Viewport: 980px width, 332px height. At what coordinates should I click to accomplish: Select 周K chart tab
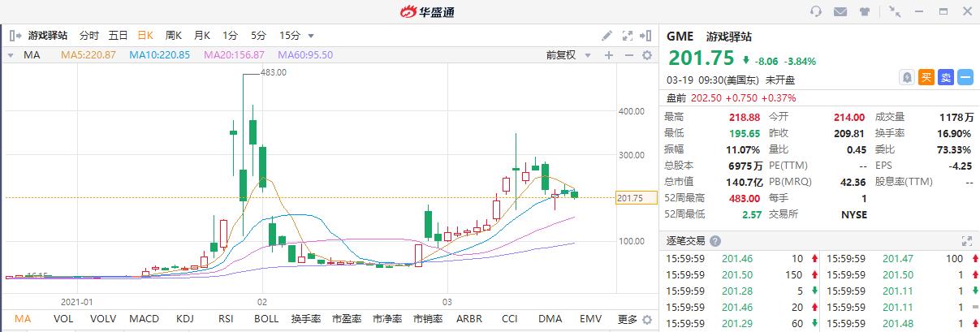[x=174, y=36]
